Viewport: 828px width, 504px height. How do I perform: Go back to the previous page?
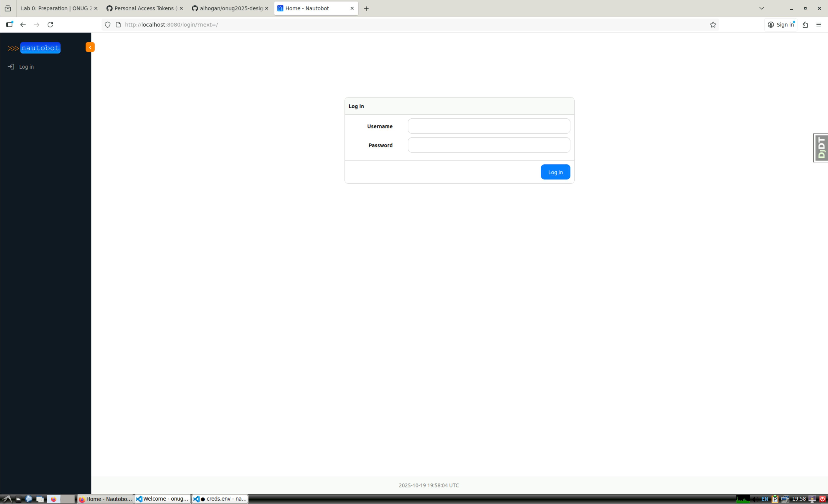pos(23,25)
